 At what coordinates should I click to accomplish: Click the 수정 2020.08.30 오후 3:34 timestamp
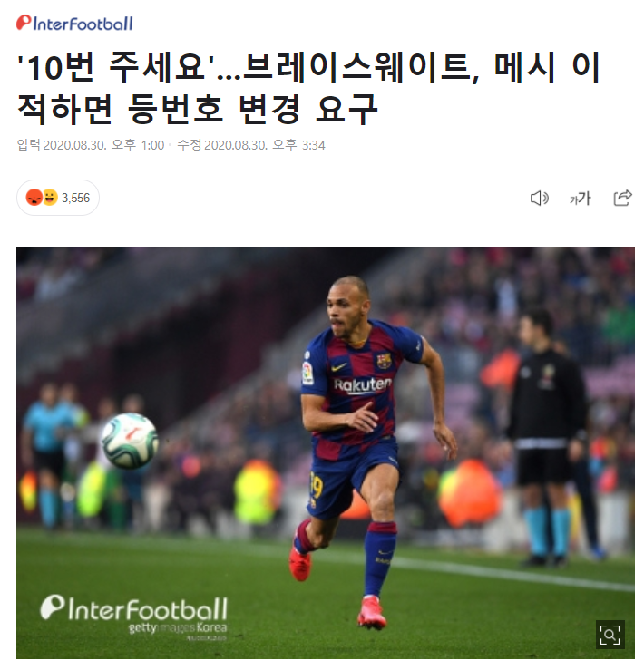pyautogui.click(x=251, y=145)
